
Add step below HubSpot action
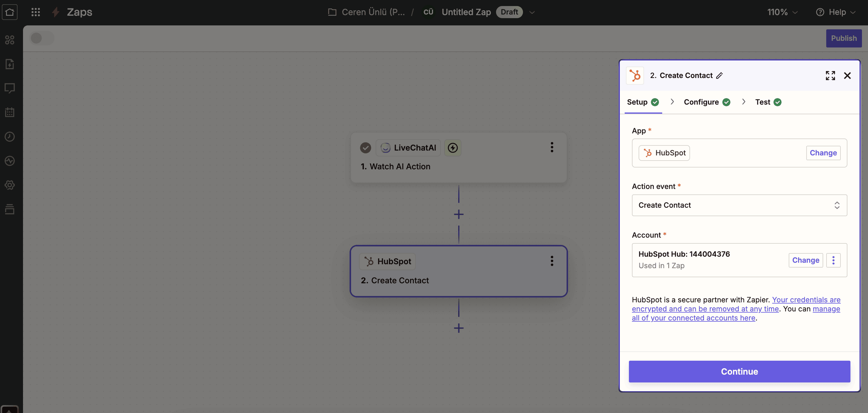coord(459,328)
